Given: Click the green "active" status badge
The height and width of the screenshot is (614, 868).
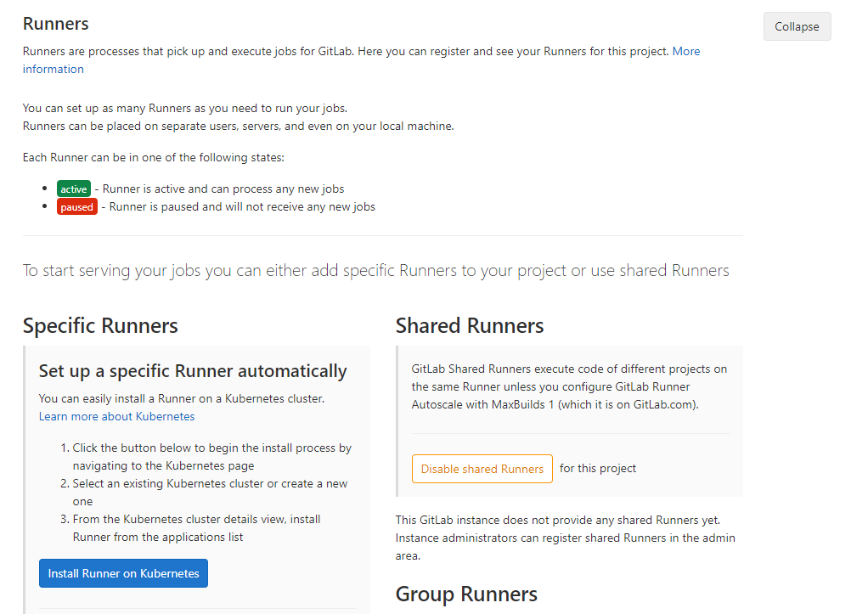Looking at the screenshot, I should point(73,189).
